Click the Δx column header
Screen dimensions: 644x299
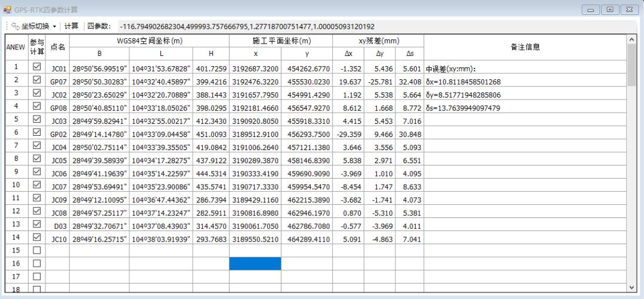pyautogui.click(x=348, y=54)
